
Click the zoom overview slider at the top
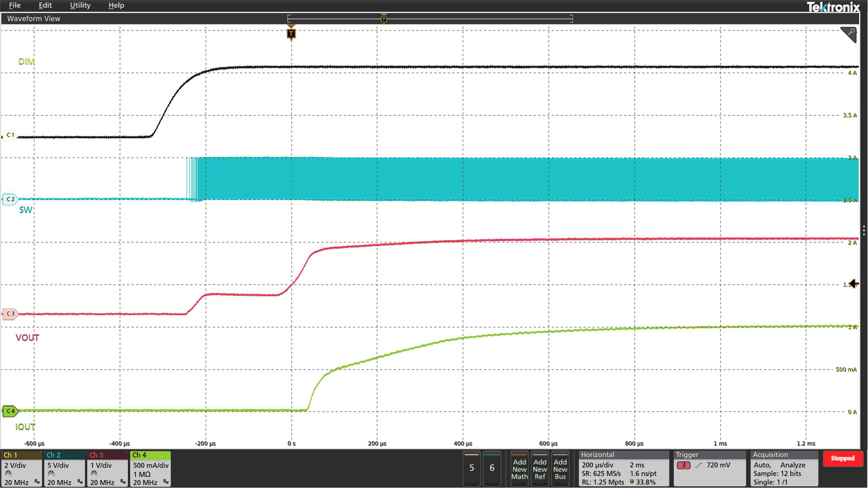(430, 18)
